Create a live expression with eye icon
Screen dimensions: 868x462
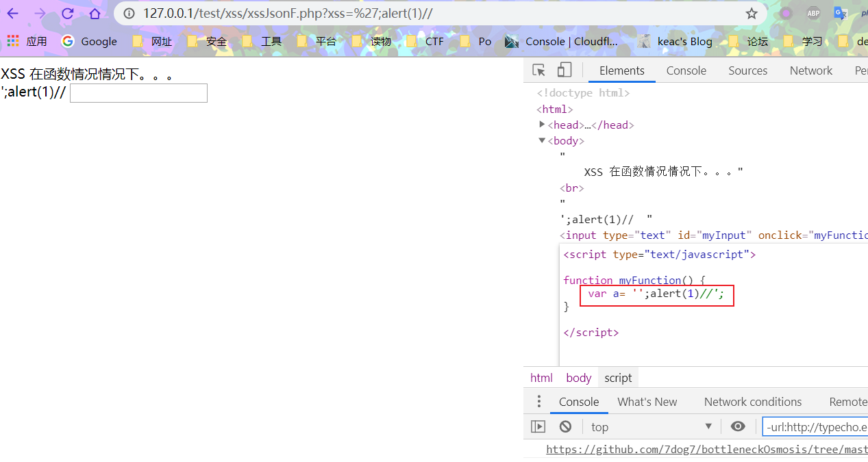[x=738, y=426]
